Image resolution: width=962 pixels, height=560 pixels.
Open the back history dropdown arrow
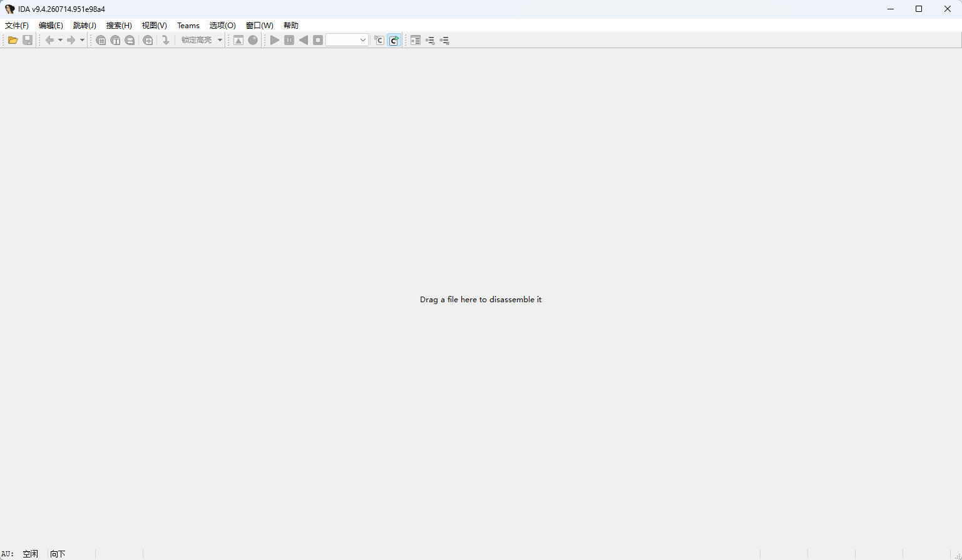coord(60,40)
